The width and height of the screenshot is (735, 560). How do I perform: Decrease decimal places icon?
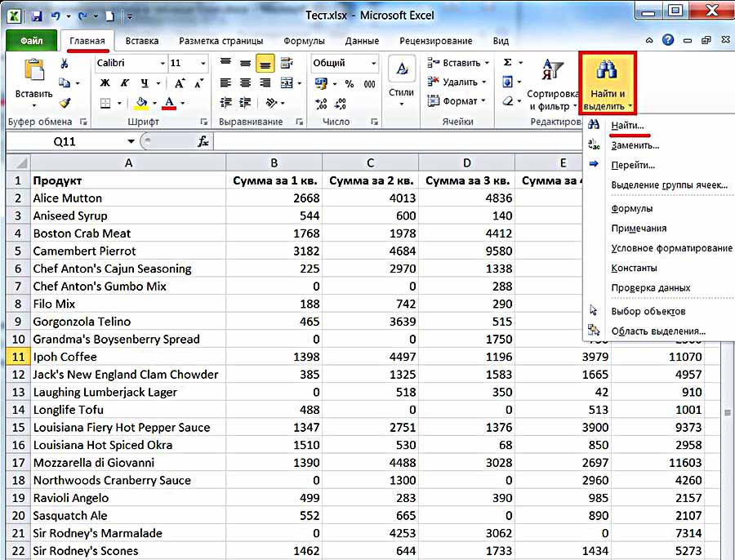(x=341, y=104)
